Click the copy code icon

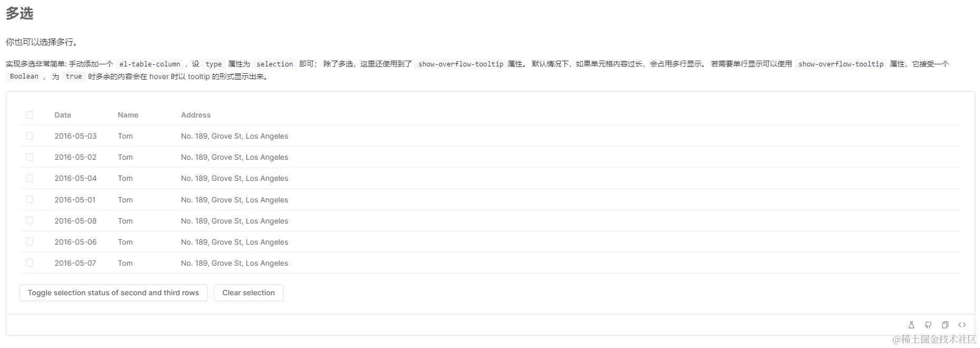[945, 325]
